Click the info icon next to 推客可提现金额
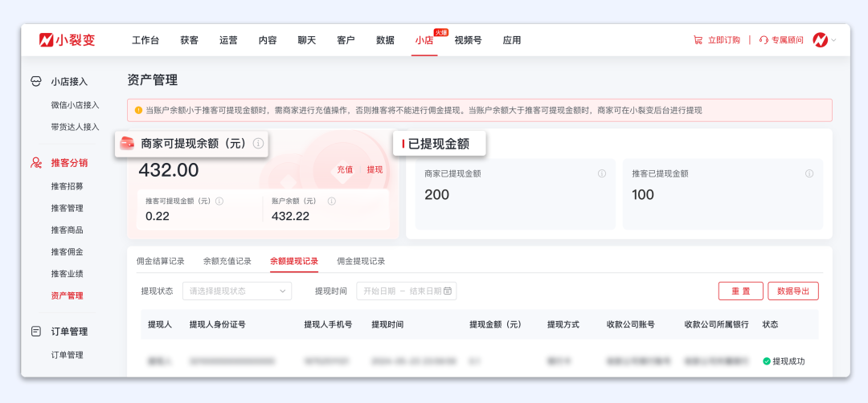This screenshot has width=868, height=403. click(x=219, y=201)
